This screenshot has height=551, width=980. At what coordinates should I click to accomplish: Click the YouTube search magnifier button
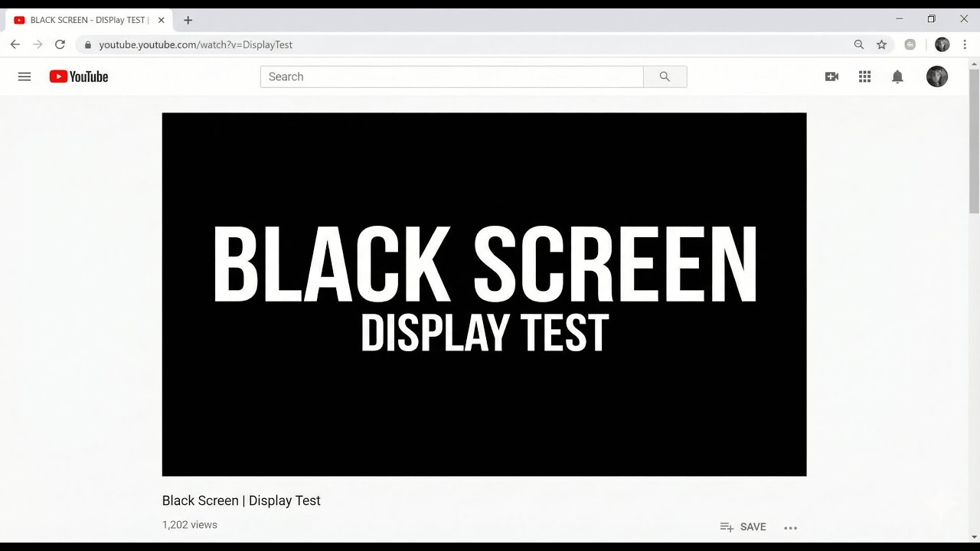click(665, 77)
